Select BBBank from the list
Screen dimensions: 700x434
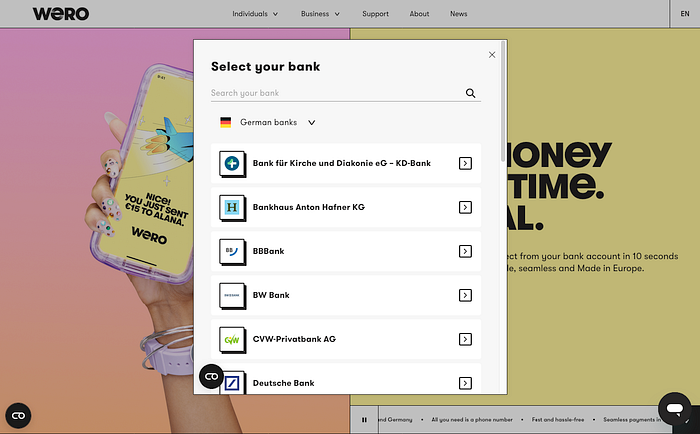pos(346,251)
